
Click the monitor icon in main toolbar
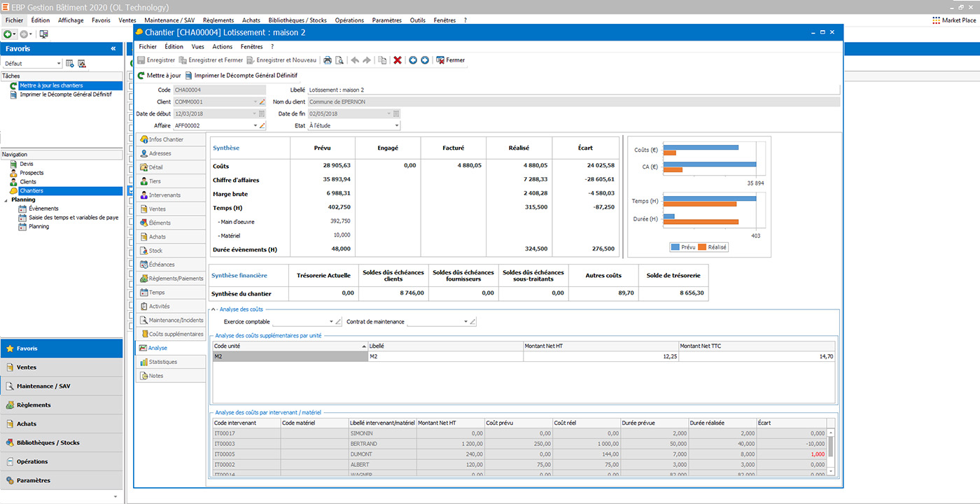point(44,34)
